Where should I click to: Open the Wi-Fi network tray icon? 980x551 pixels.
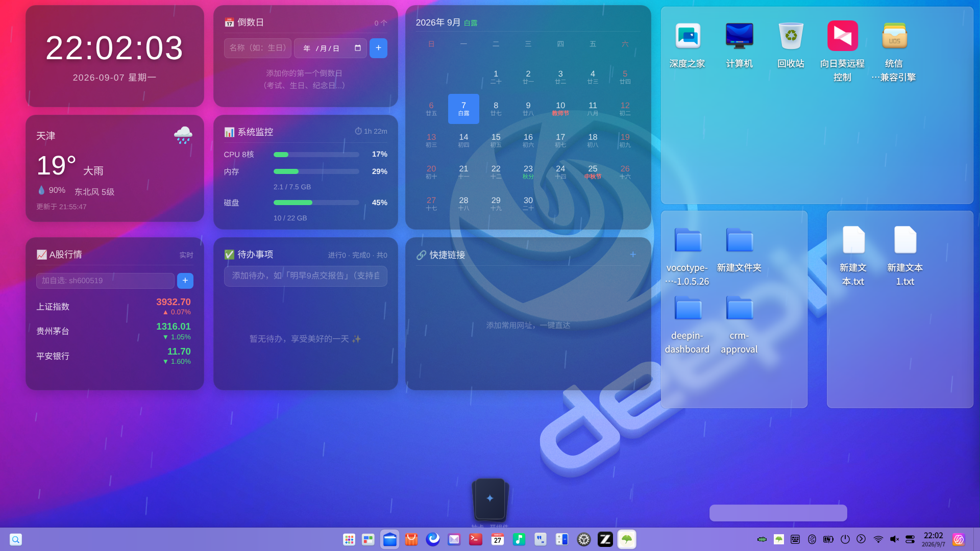pos(878,539)
